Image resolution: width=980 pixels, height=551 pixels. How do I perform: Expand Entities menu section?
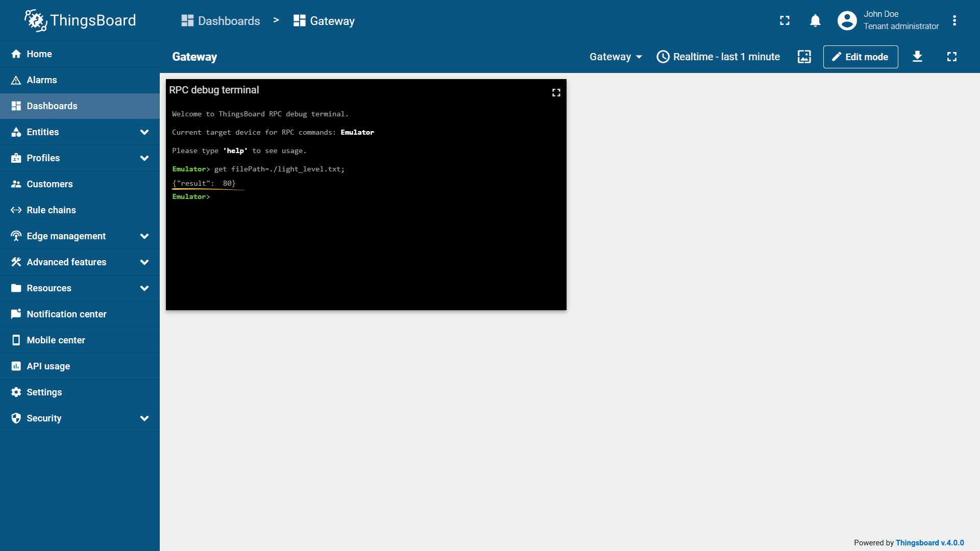coord(144,132)
